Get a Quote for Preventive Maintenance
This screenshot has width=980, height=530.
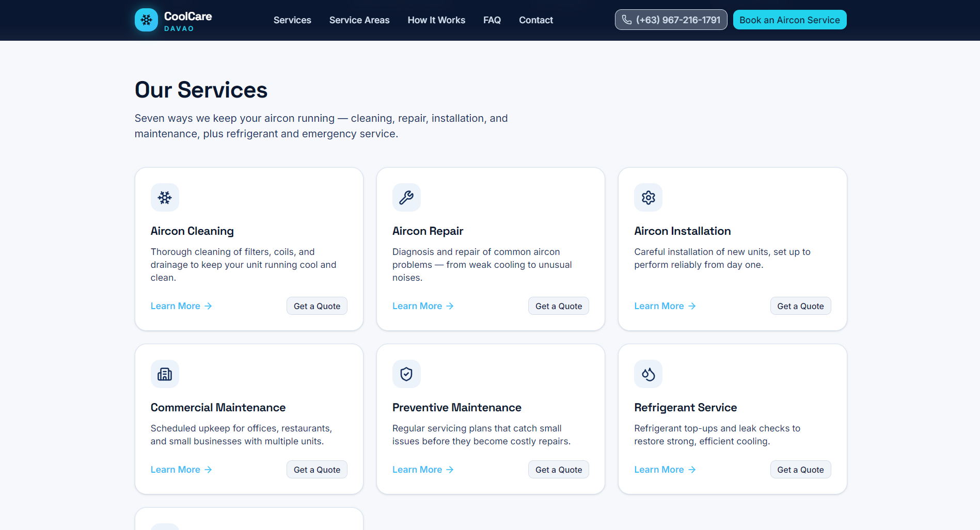point(559,470)
